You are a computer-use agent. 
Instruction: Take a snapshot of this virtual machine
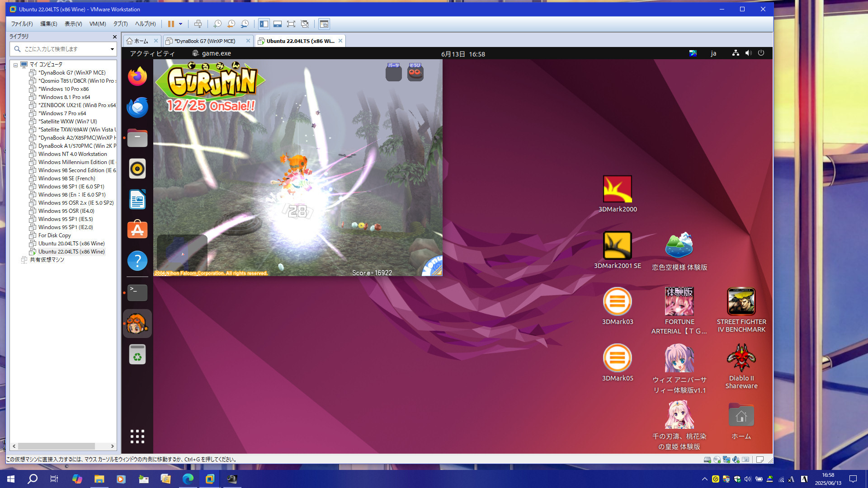[217, 24]
